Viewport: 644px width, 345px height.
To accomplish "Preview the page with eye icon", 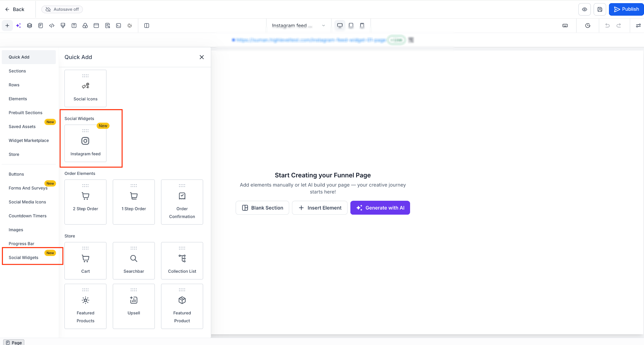I will (x=585, y=9).
